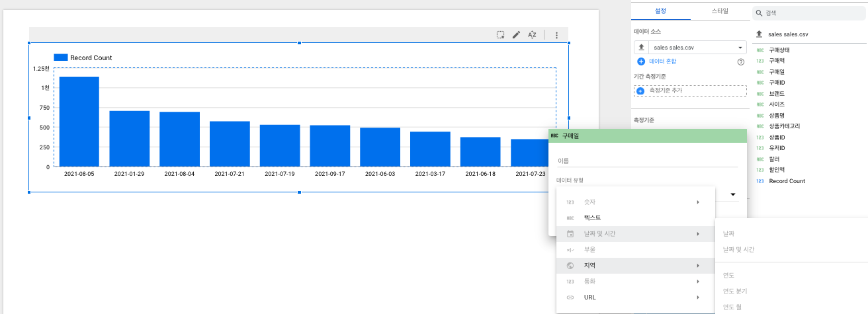This screenshot has width=868, height=314.
Task: Click the link icon for URL
Action: [570, 297]
